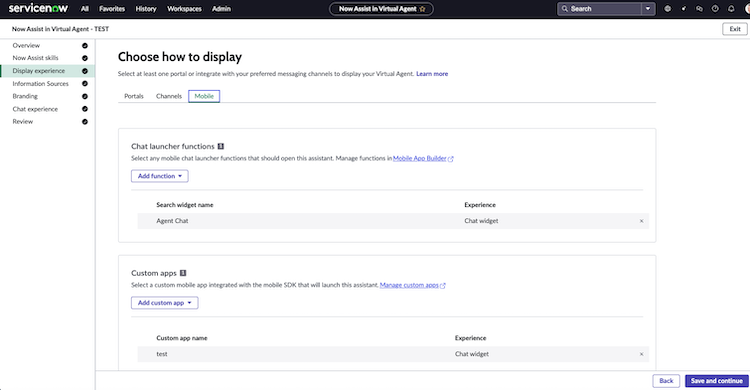
Task: Open the History menu
Action: point(146,9)
